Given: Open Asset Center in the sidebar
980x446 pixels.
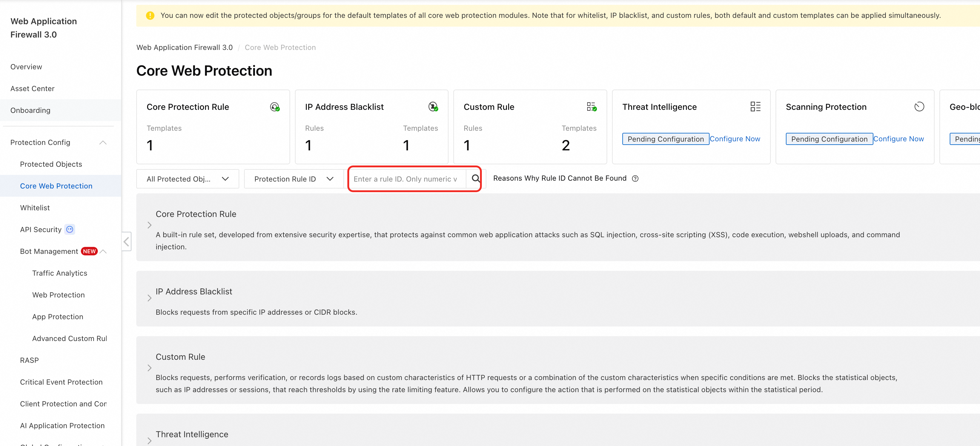Looking at the screenshot, I should coord(32,89).
